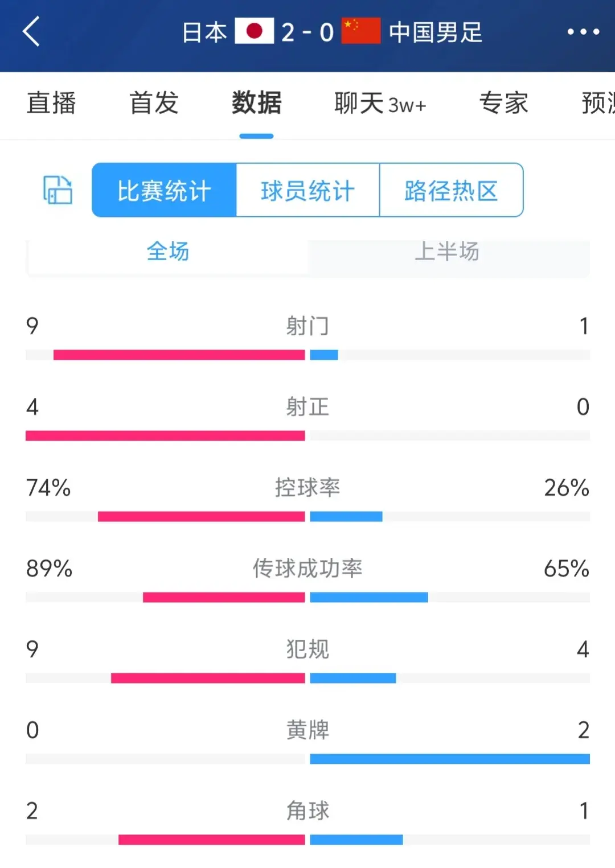Open the 首发 lineup tab
The image size is (615, 868).
(154, 104)
